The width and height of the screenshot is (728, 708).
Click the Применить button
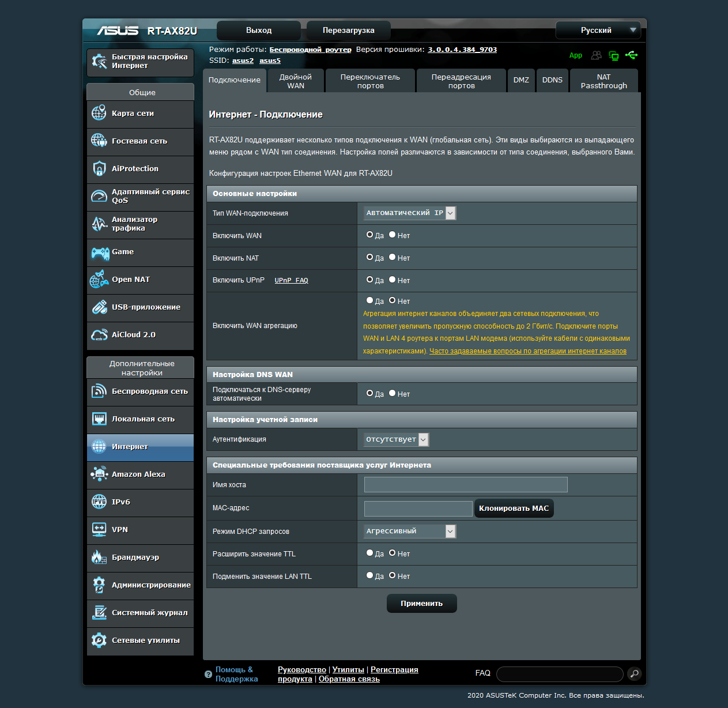click(422, 603)
